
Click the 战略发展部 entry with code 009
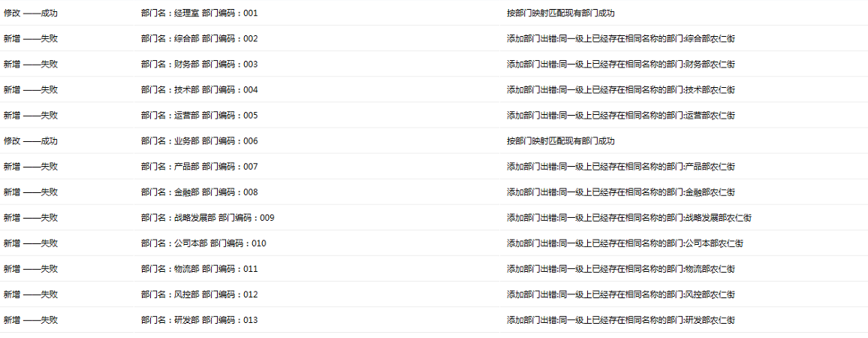(207, 218)
